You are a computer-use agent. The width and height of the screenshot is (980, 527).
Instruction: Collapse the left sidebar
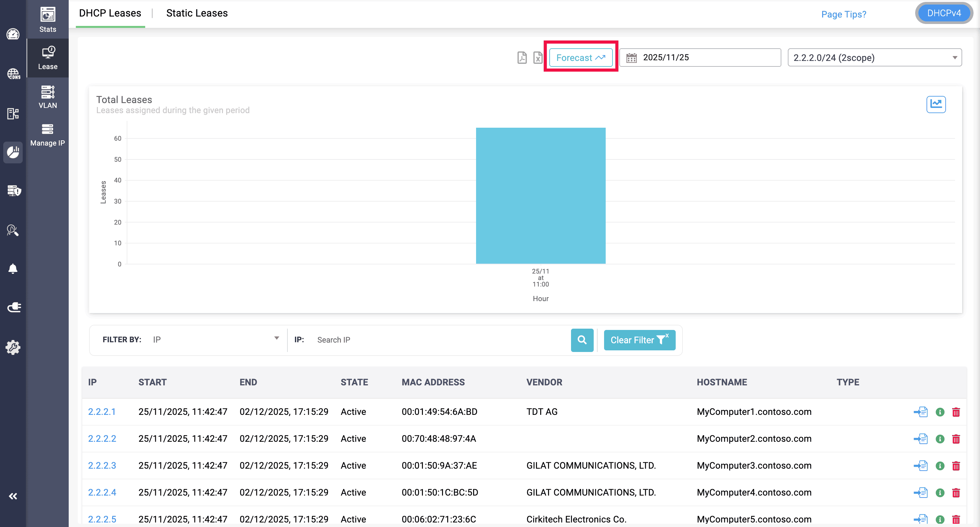(13, 496)
